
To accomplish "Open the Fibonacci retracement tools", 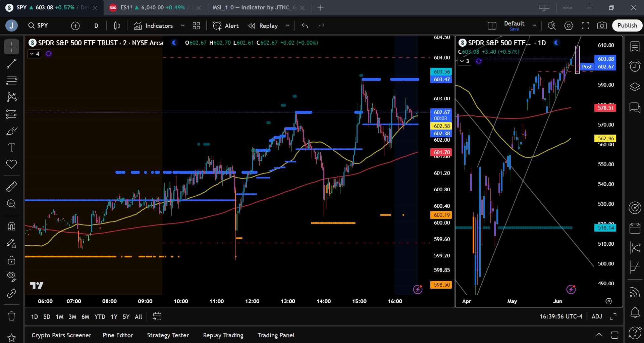I will tap(11, 80).
